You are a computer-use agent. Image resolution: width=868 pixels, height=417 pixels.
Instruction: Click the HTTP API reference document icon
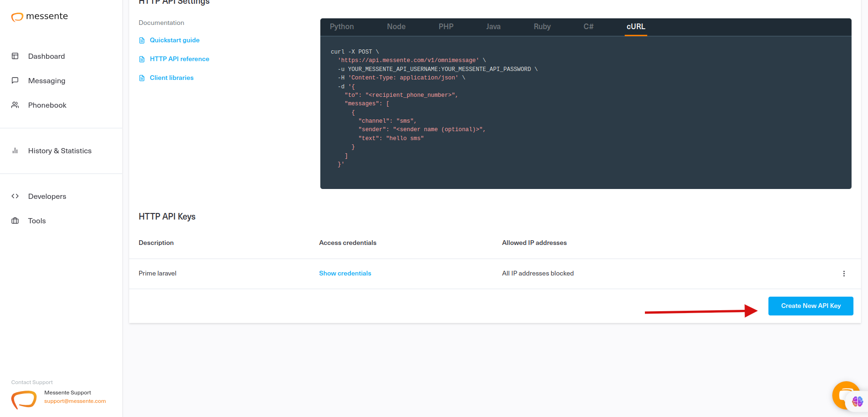[142, 59]
